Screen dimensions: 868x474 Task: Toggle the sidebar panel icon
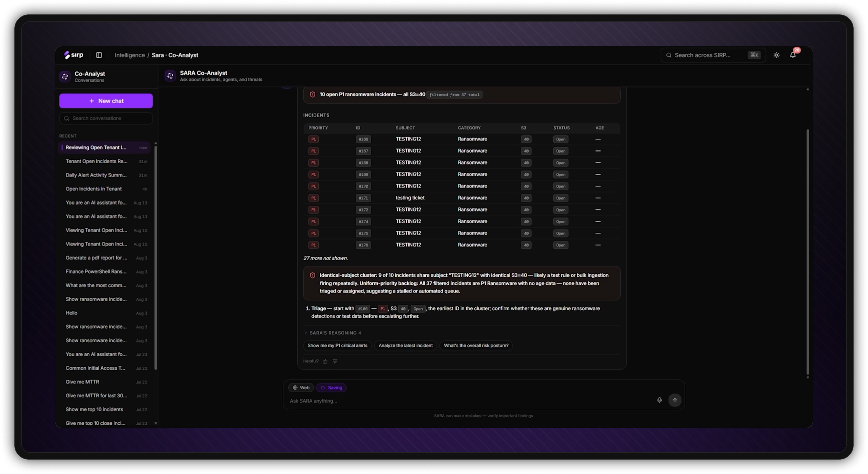(99, 55)
